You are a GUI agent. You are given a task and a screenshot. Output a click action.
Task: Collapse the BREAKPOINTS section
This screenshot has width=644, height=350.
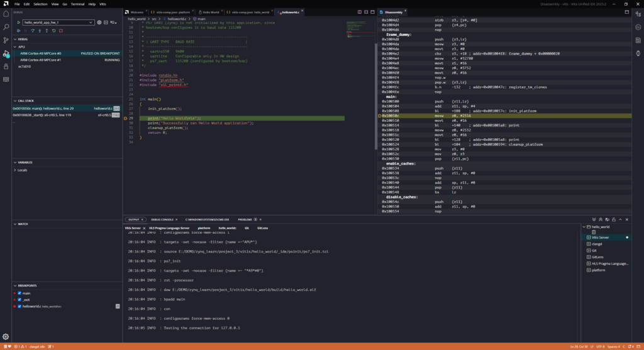click(15, 285)
